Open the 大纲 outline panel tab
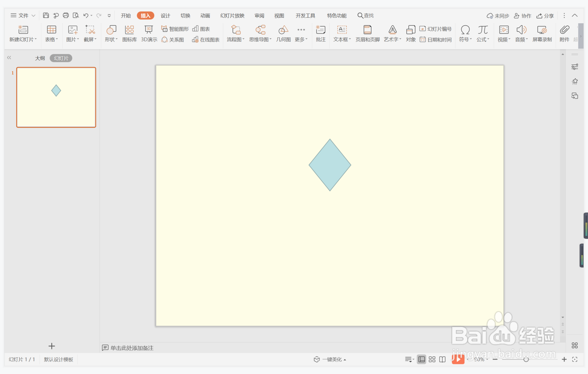 pos(40,58)
